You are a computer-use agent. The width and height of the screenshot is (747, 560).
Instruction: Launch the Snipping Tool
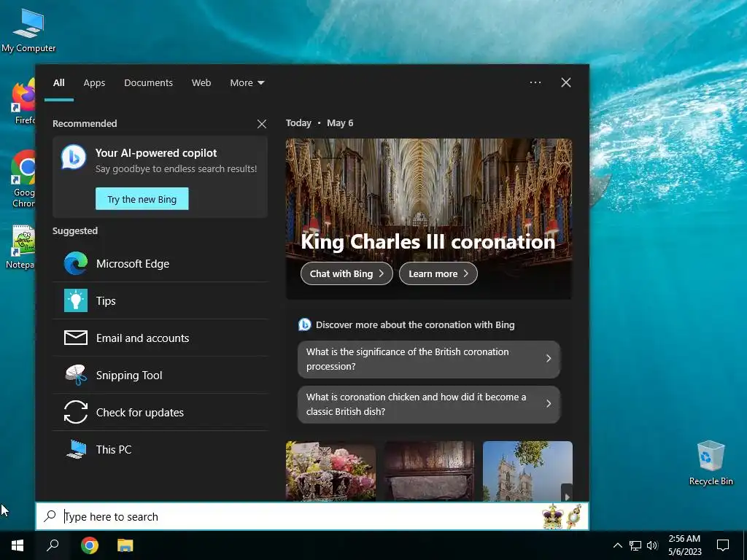pyautogui.click(x=160, y=376)
